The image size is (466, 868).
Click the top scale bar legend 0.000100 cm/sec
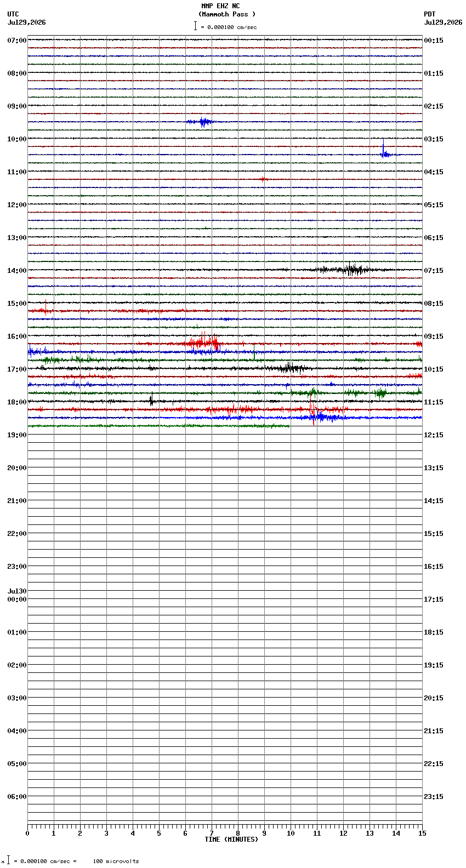(x=225, y=27)
